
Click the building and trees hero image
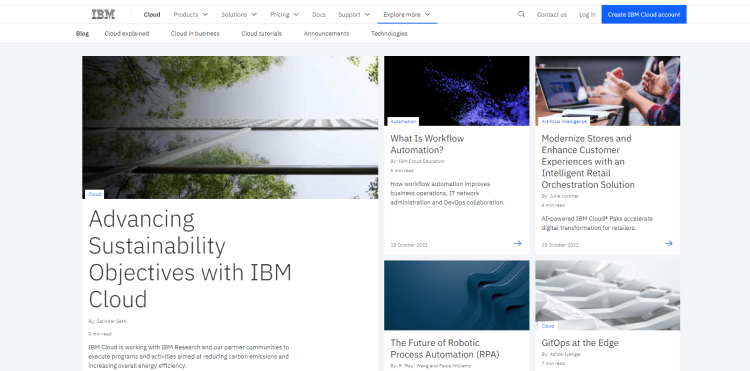(x=230, y=127)
